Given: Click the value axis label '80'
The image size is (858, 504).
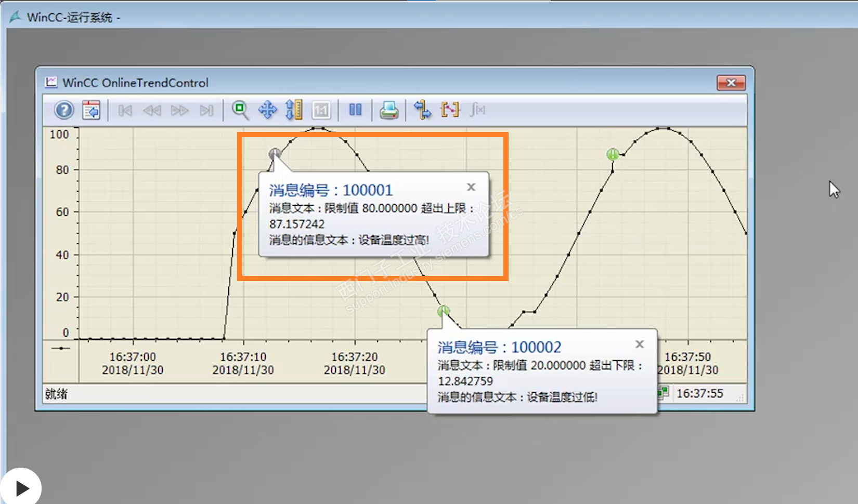Looking at the screenshot, I should pyautogui.click(x=62, y=170).
